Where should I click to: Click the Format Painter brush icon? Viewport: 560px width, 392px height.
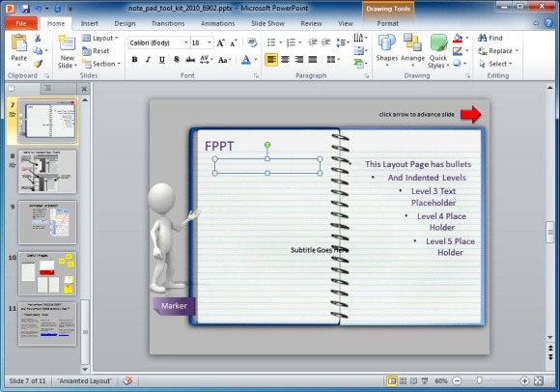click(x=38, y=64)
